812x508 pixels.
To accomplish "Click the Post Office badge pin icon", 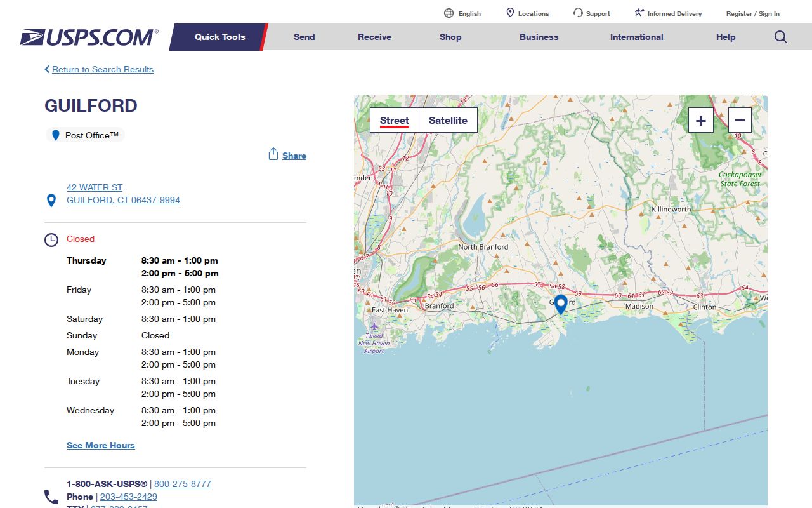I will pos(55,135).
